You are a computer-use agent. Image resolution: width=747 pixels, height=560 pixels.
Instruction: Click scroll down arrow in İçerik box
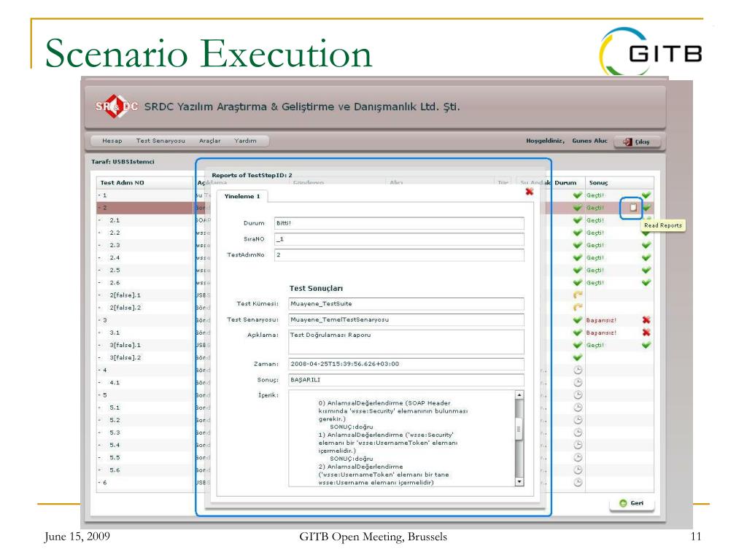[x=519, y=482]
